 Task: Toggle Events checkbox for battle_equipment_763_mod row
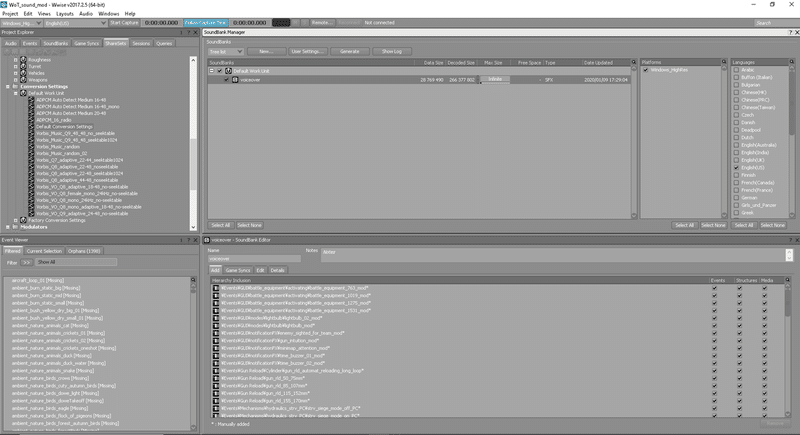click(x=714, y=288)
